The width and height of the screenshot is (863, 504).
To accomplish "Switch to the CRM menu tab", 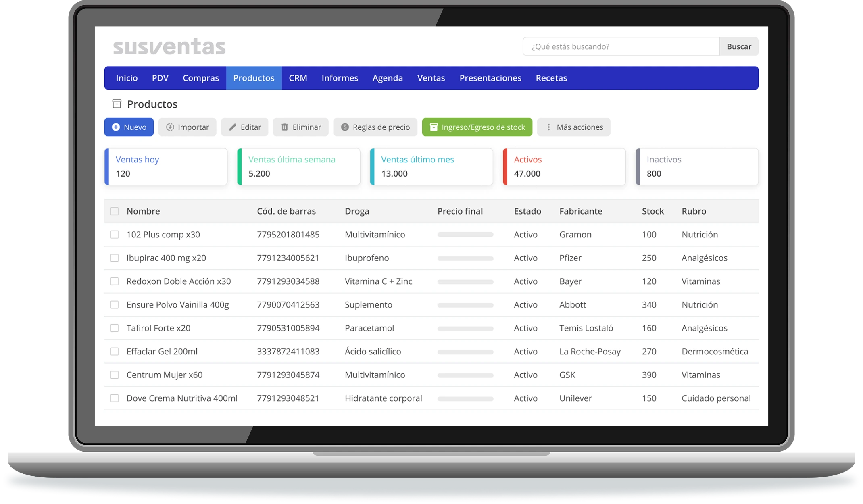I will tap(298, 78).
